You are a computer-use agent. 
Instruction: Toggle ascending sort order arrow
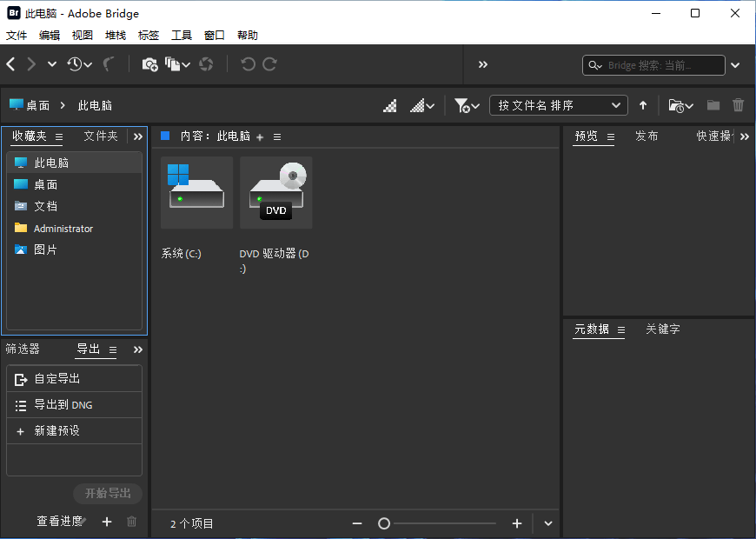642,105
